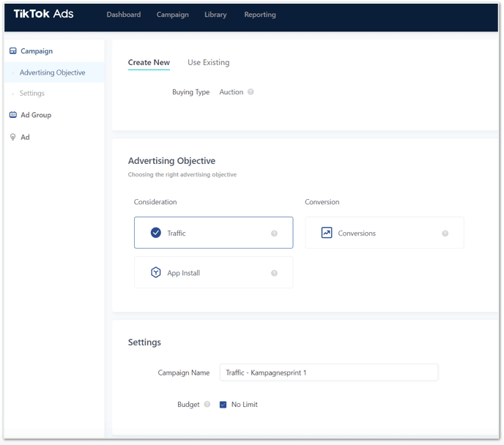Click the Conversions chart icon

(327, 233)
